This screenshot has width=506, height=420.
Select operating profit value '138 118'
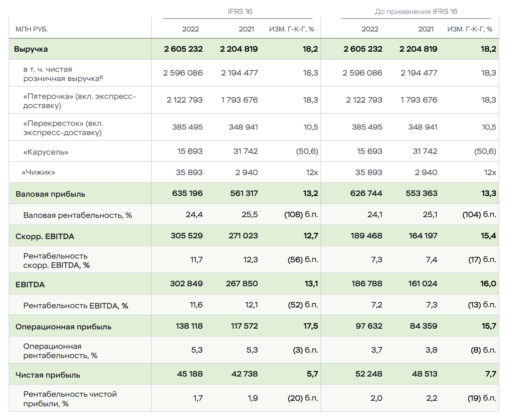(x=189, y=326)
